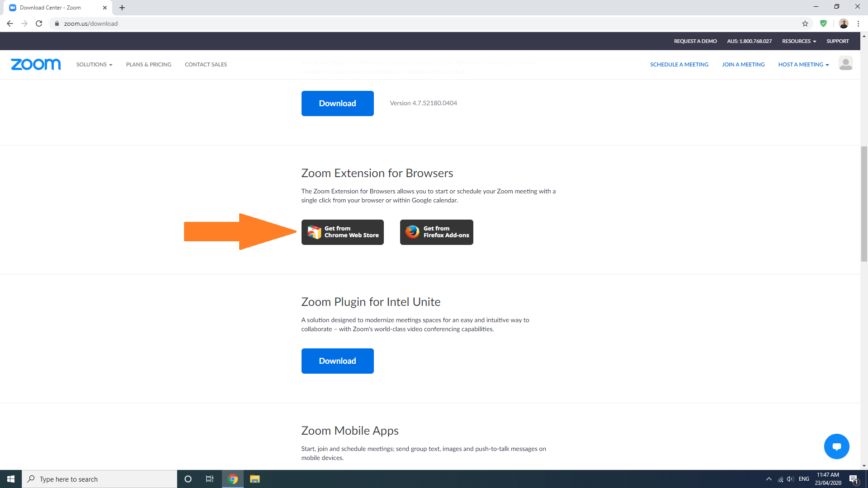Download Zoom Plugin for Intel Unite
Screen dimensions: 868x488
click(337, 361)
